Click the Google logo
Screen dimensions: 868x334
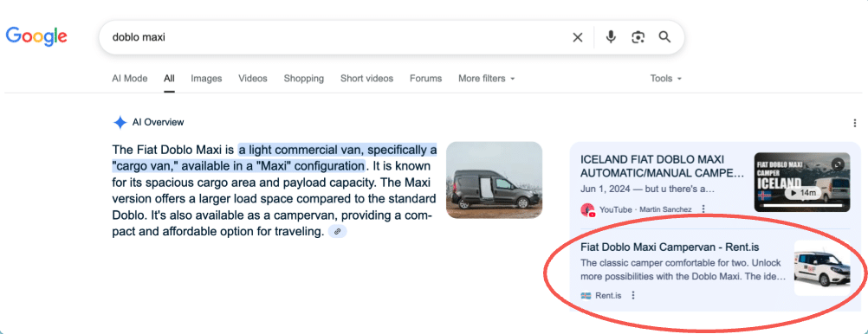36,36
